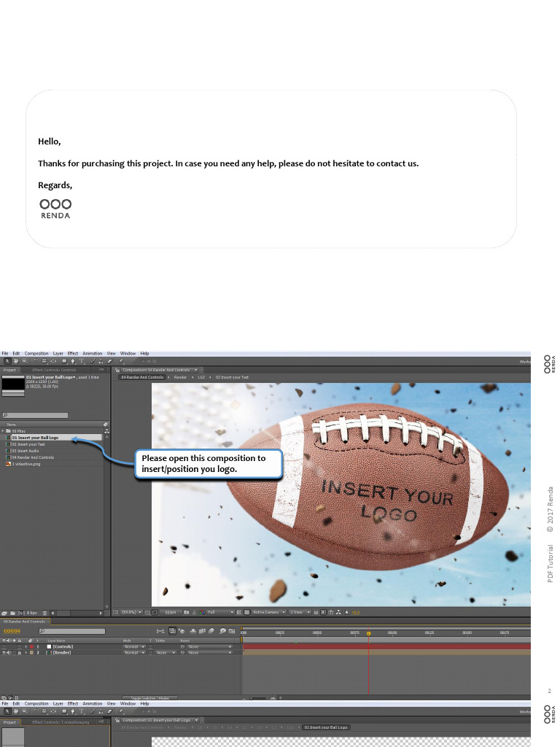
Task: Pick the Zoom magnifier tool
Action: pos(24,360)
